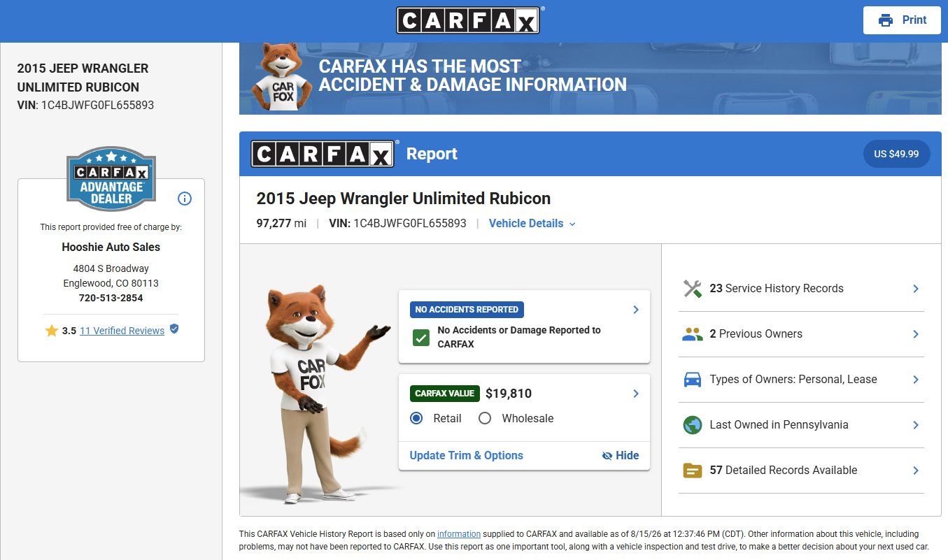Image resolution: width=948 pixels, height=560 pixels.
Task: Click the Car Fox mascot in the banner
Action: click(283, 77)
